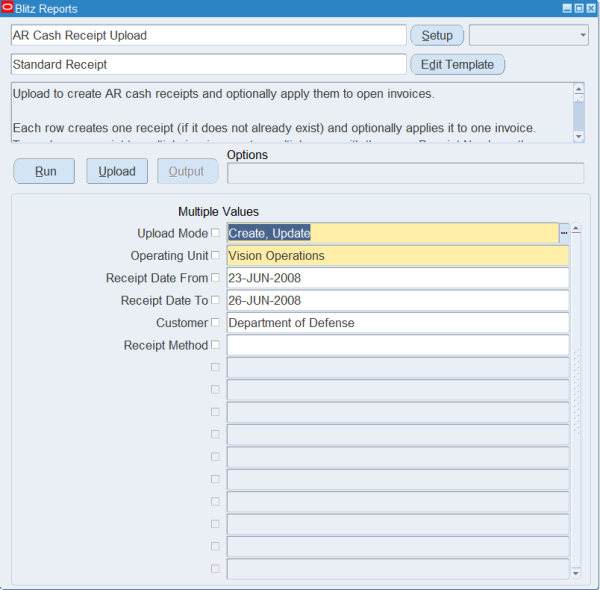Minimize the Blitz Reports window
Image resolution: width=600 pixels, height=590 pixels.
(x=567, y=8)
